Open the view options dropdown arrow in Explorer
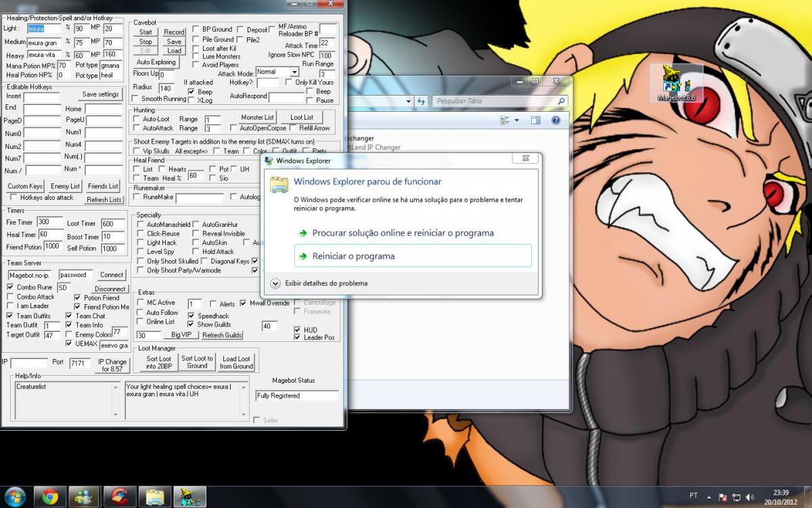Viewport: 812px width, 508px height. [516, 120]
